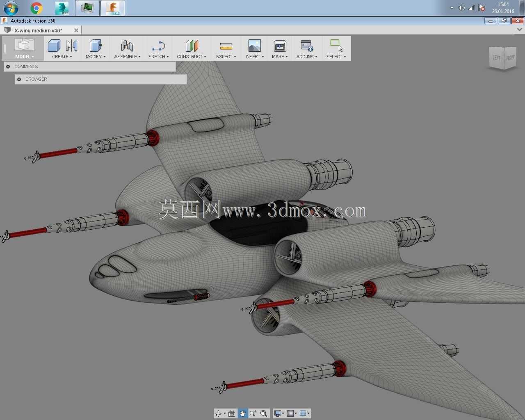Select the Measure ruler icon above Inspect
Image resolution: width=525 pixels, height=420 pixels.
coord(226,46)
